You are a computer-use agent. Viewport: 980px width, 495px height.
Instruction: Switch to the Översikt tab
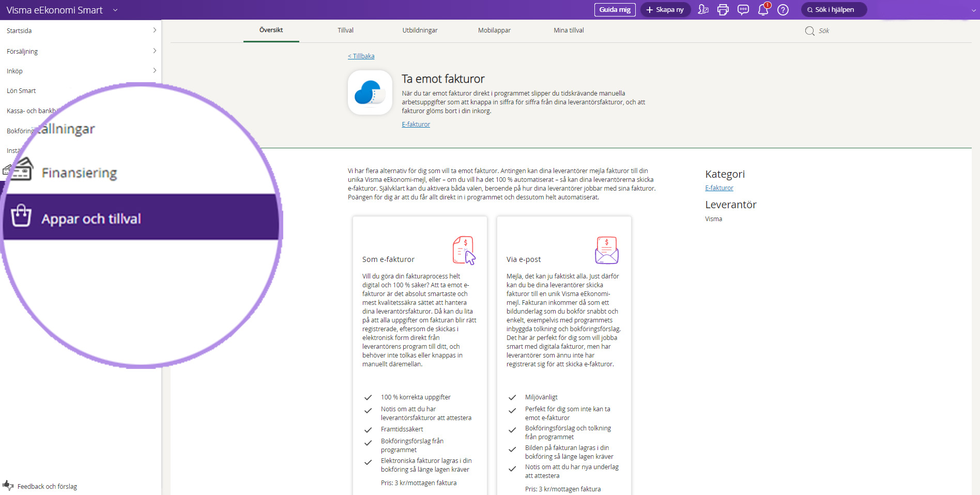pyautogui.click(x=271, y=30)
